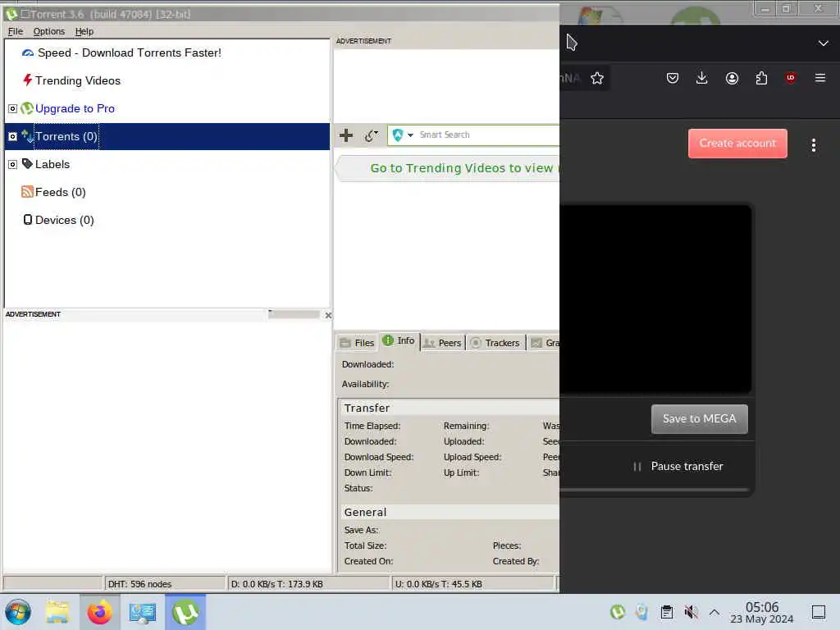Open the Windows Start button

(x=19, y=612)
